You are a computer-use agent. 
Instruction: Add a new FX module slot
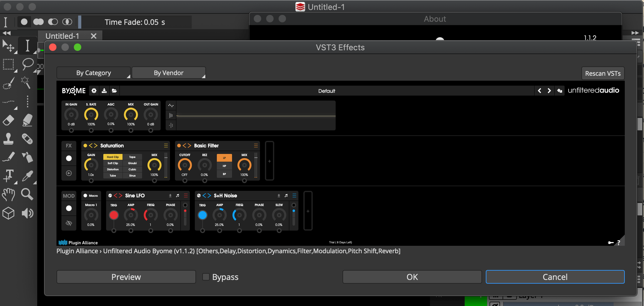[270, 161]
